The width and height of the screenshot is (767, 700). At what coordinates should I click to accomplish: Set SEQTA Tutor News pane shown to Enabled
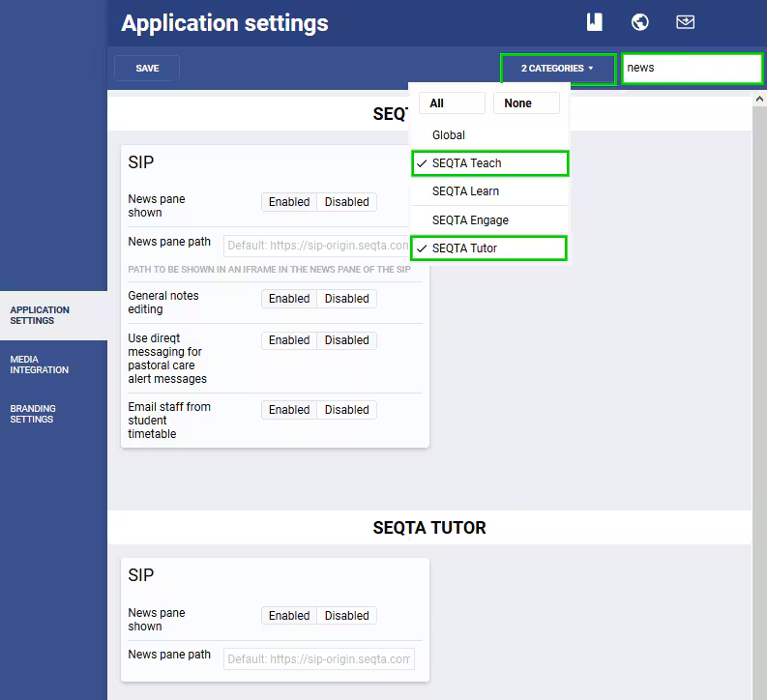point(289,616)
